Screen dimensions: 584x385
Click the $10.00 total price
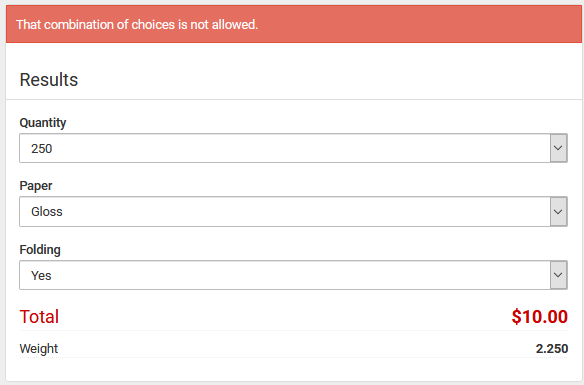pyautogui.click(x=540, y=317)
